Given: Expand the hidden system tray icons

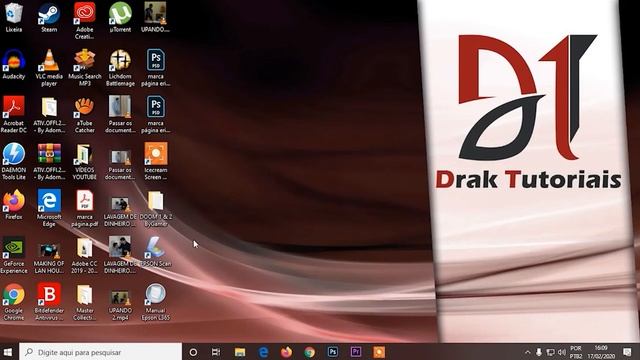Looking at the screenshot, I should [x=527, y=352].
